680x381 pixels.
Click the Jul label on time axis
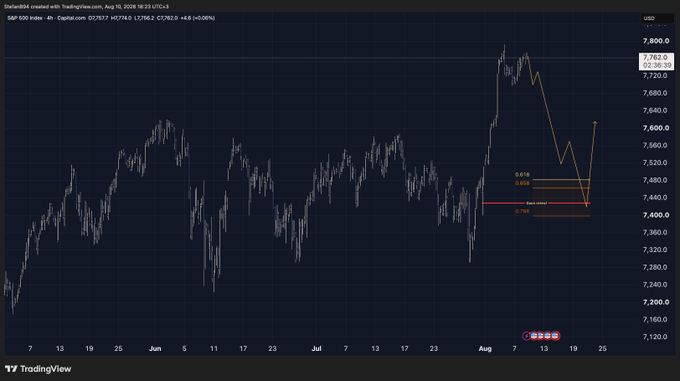(316, 348)
